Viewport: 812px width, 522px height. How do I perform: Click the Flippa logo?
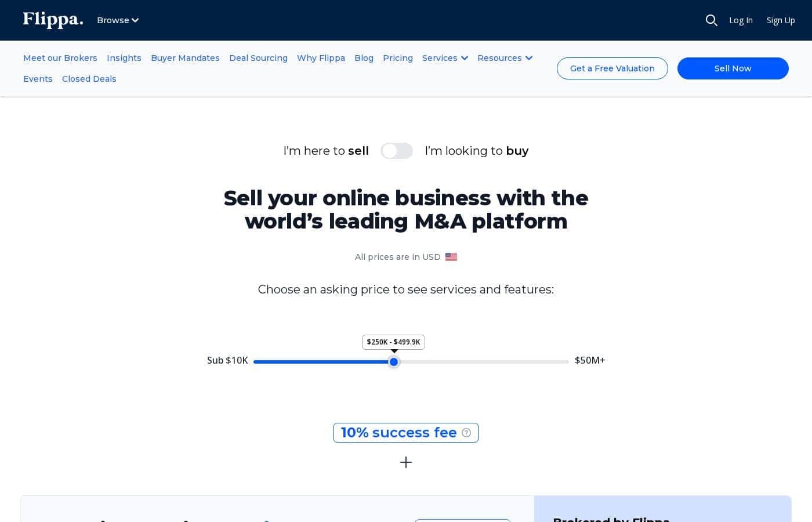(53, 20)
